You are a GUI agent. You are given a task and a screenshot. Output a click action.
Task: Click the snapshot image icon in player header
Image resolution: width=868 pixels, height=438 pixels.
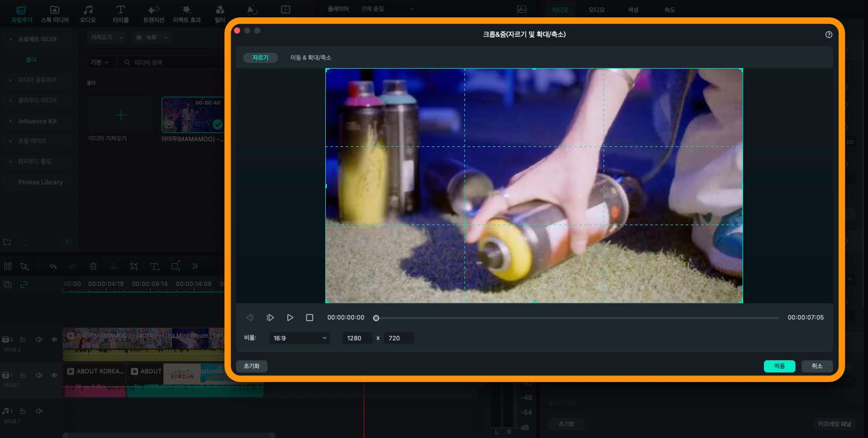(x=522, y=9)
